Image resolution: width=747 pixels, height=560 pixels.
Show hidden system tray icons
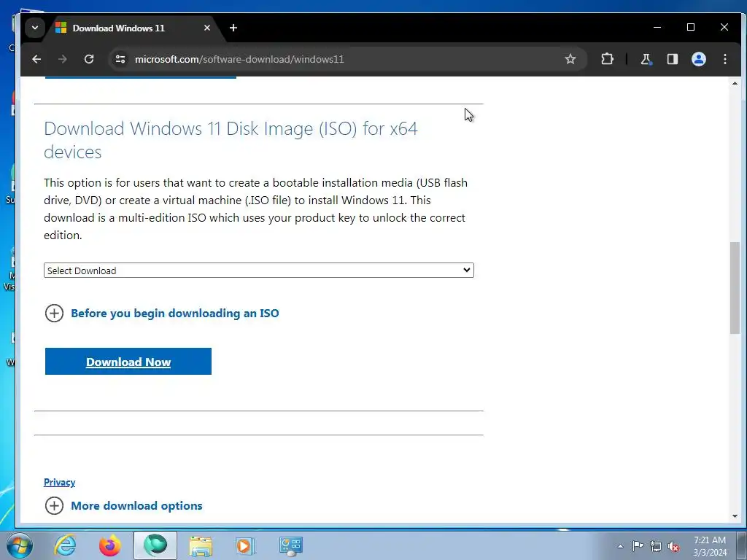(620, 546)
